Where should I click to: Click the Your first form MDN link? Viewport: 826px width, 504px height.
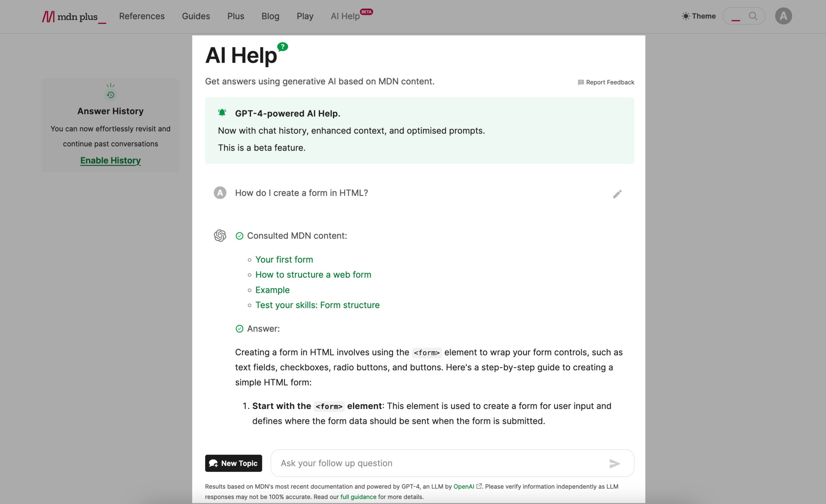(x=285, y=259)
